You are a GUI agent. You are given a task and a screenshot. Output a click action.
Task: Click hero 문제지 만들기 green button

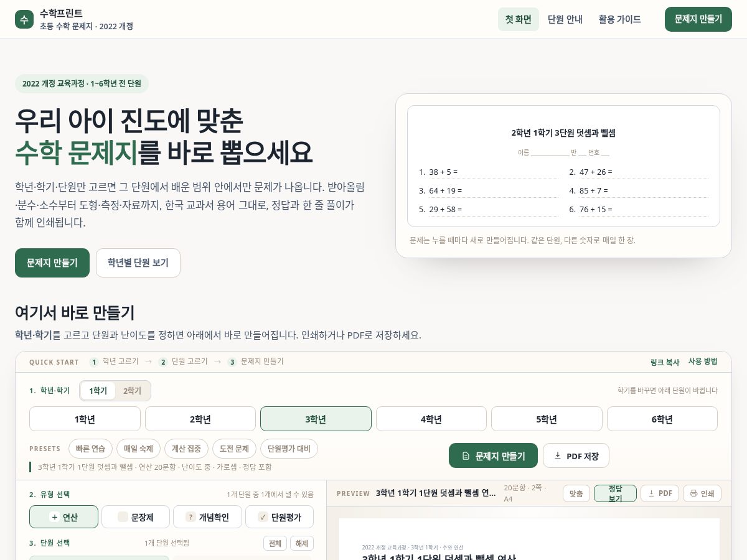(52, 263)
